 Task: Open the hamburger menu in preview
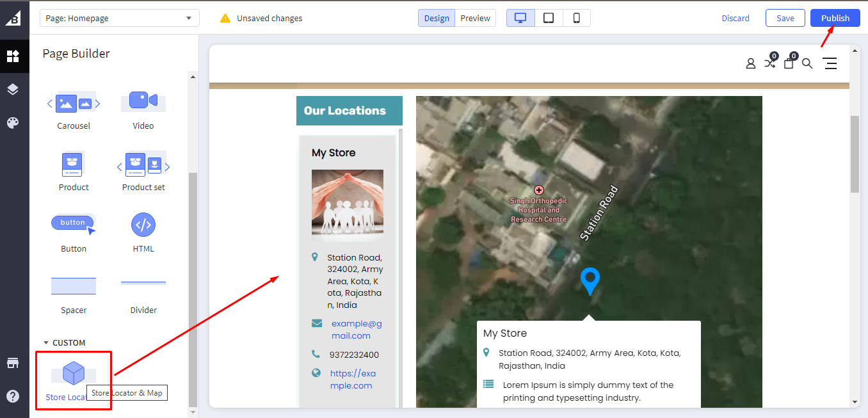click(x=830, y=63)
